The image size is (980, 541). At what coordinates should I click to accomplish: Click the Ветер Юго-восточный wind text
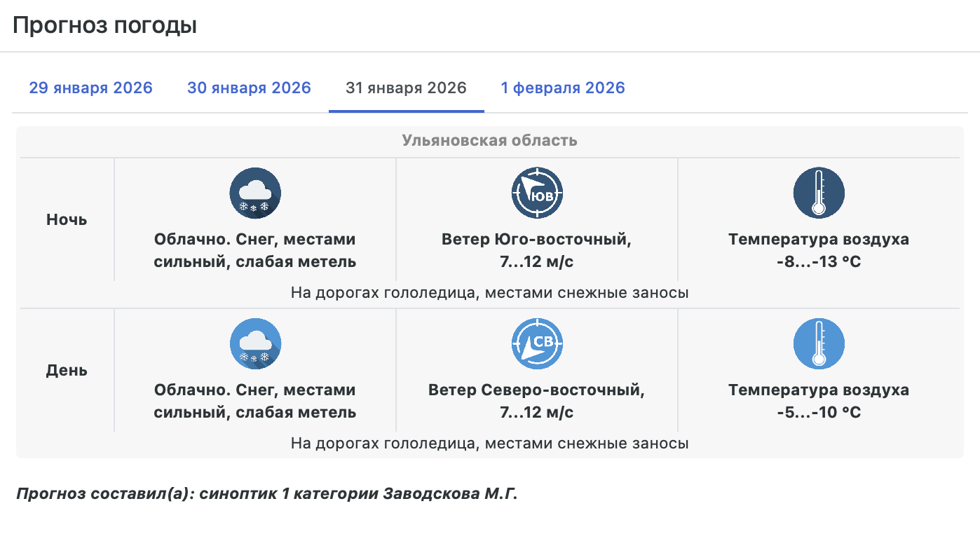[536, 240]
